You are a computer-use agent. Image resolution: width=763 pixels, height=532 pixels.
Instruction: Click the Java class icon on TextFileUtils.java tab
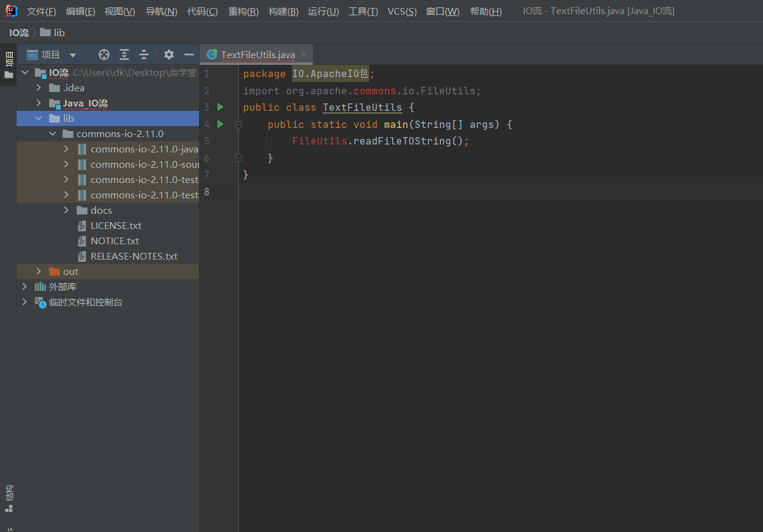click(x=212, y=54)
